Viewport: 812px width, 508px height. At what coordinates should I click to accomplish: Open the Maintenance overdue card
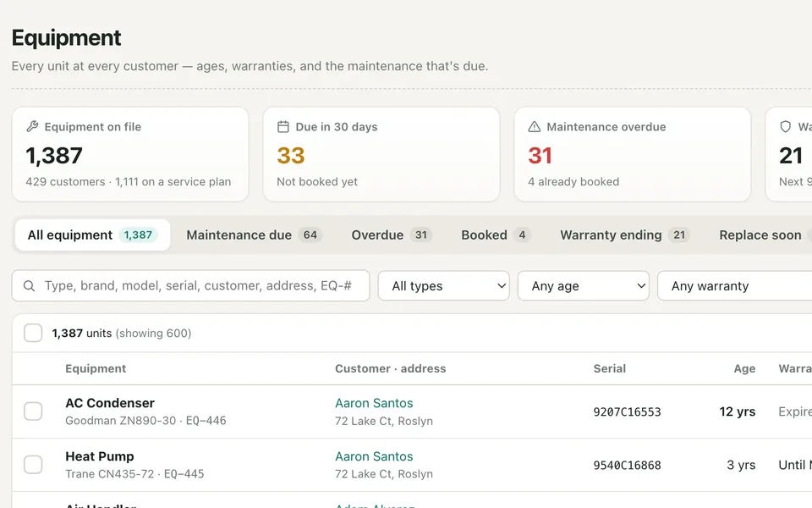(x=633, y=154)
